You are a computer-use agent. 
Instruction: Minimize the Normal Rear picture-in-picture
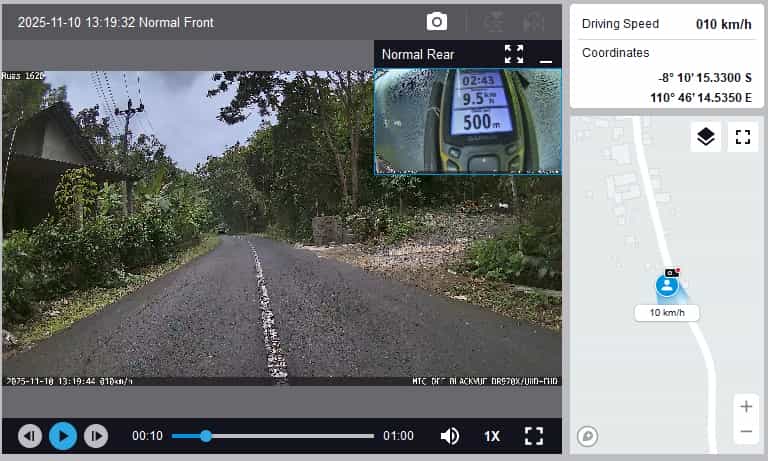pyautogui.click(x=546, y=55)
